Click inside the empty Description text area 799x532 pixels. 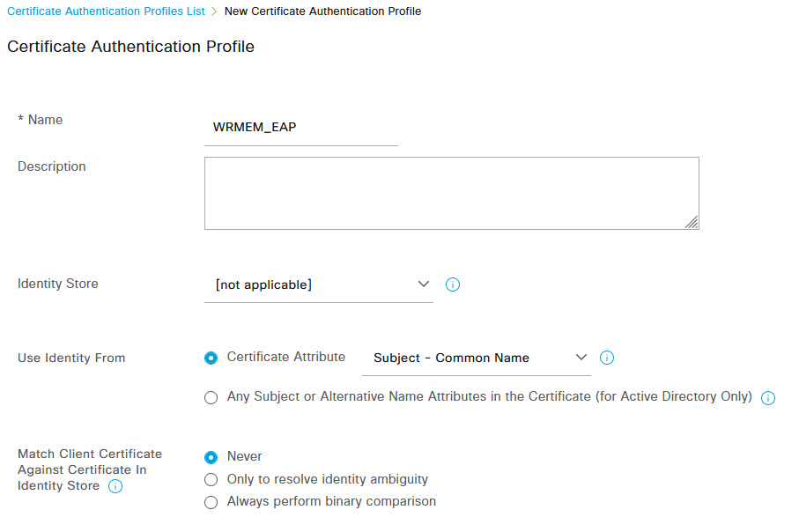point(452,193)
